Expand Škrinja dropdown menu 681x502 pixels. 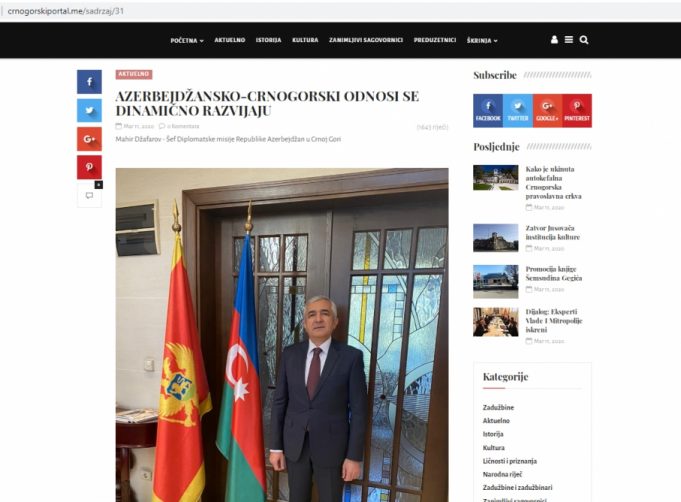point(482,40)
